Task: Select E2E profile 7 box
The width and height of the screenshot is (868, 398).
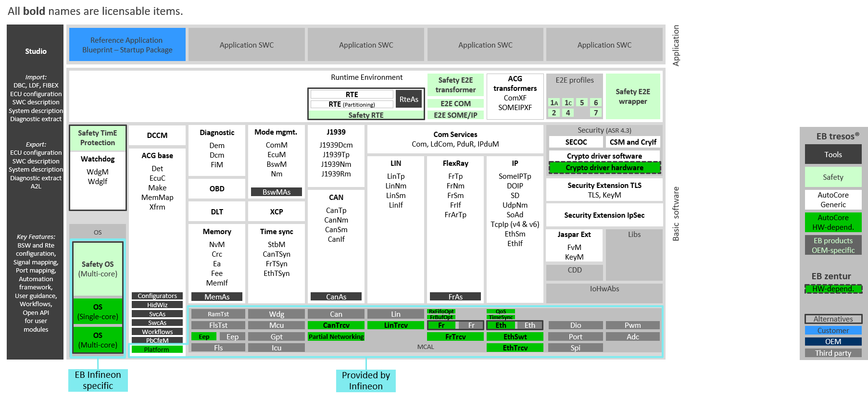Action: [596, 112]
